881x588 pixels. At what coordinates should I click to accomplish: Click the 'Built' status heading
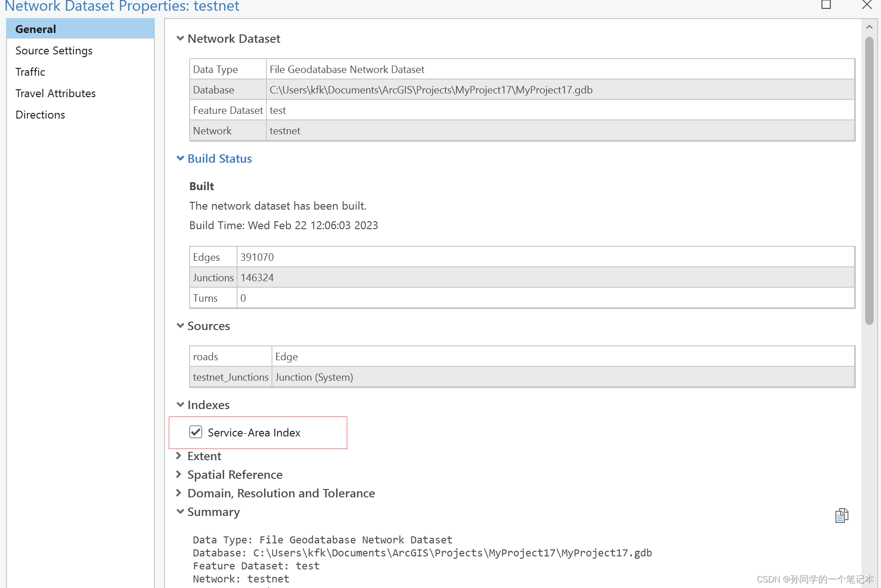tap(201, 186)
